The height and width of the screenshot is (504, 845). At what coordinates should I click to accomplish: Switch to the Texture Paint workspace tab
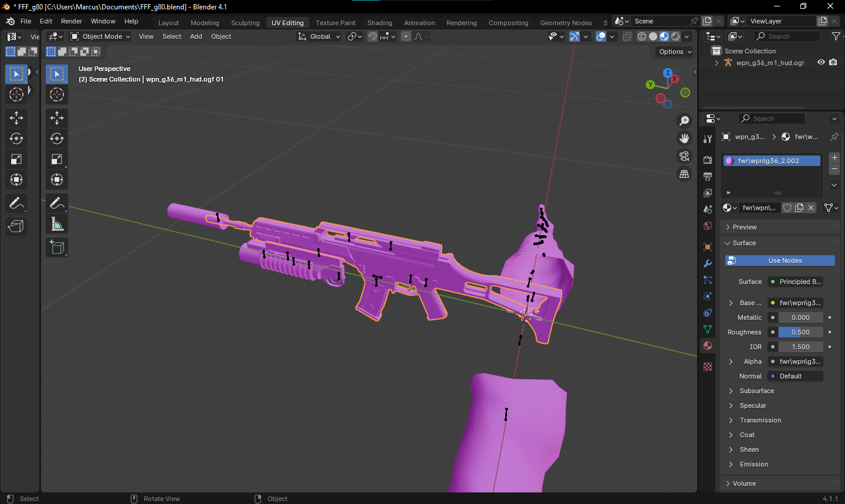(x=335, y=23)
